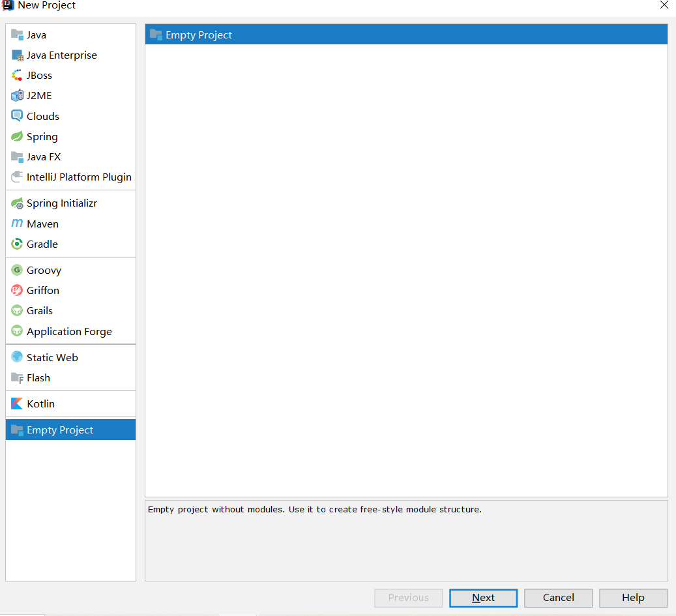Click the JBoss colorful dots icon
The height and width of the screenshot is (616, 676).
(17, 75)
